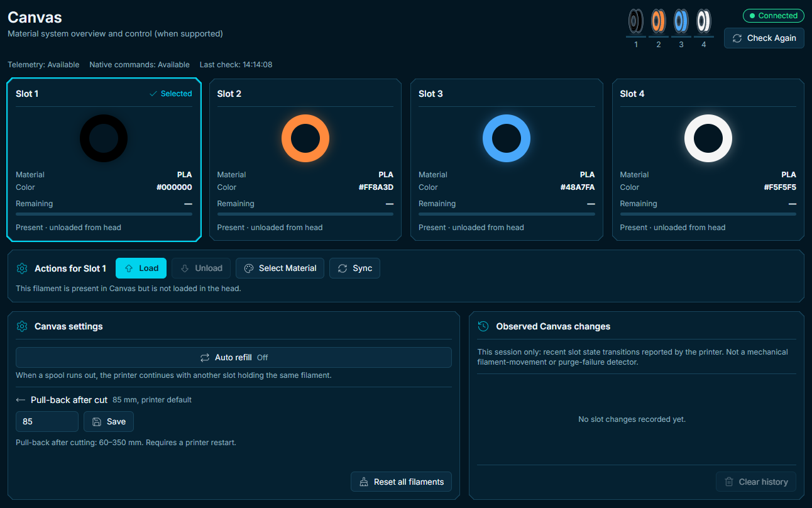Click the Last check: 14:14:08 text
This screenshot has height=508, width=812.
point(236,65)
